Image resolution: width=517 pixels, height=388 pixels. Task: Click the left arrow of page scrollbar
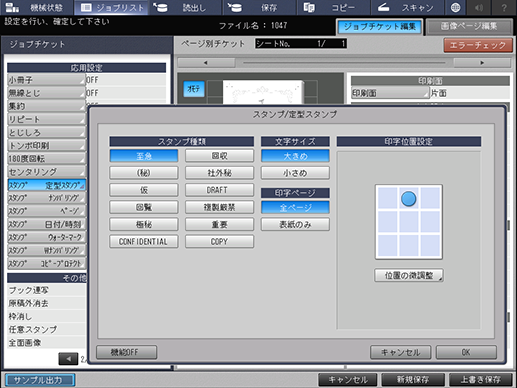coord(206,63)
